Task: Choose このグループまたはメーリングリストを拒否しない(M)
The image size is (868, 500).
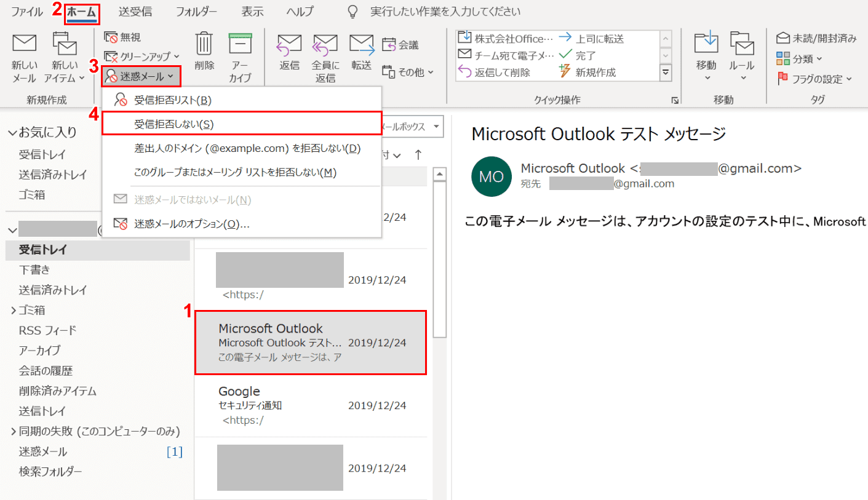Action: pyautogui.click(x=242, y=172)
